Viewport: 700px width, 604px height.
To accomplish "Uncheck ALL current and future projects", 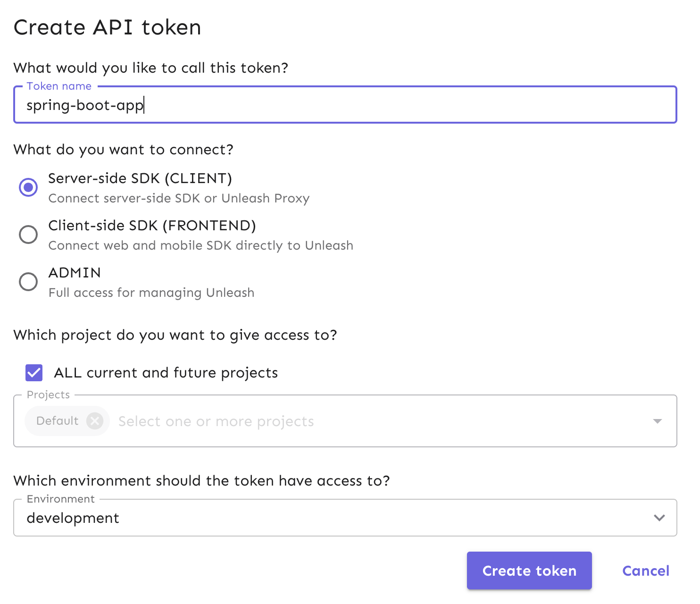I will coord(33,373).
